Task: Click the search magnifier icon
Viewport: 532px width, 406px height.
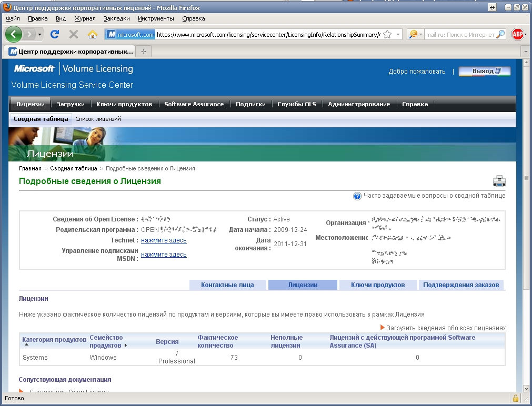Action: (x=500, y=34)
